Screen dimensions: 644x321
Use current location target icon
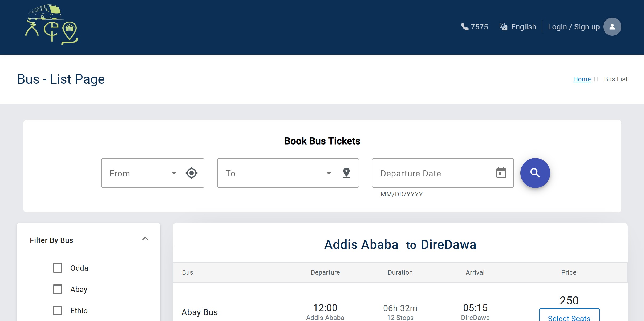click(191, 173)
